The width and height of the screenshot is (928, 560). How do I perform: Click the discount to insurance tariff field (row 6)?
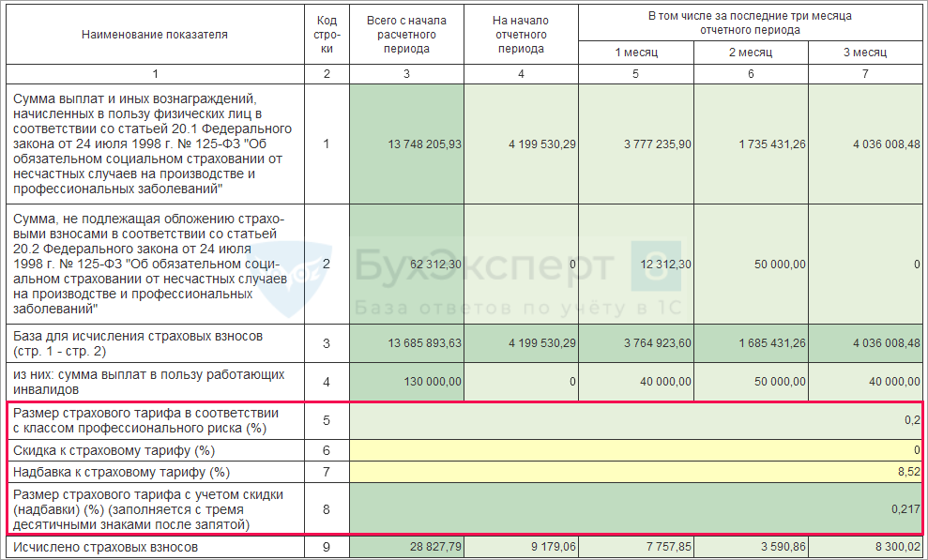click(x=635, y=451)
